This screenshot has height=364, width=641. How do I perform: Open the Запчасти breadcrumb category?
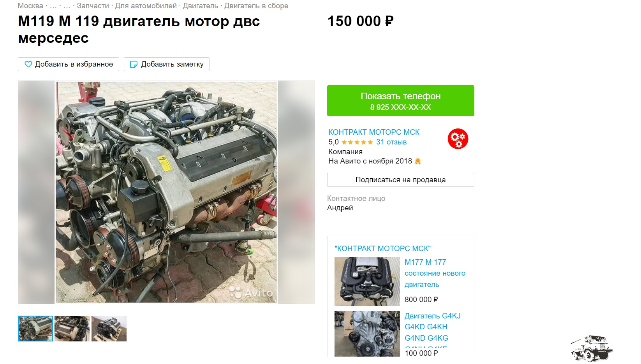click(x=93, y=6)
